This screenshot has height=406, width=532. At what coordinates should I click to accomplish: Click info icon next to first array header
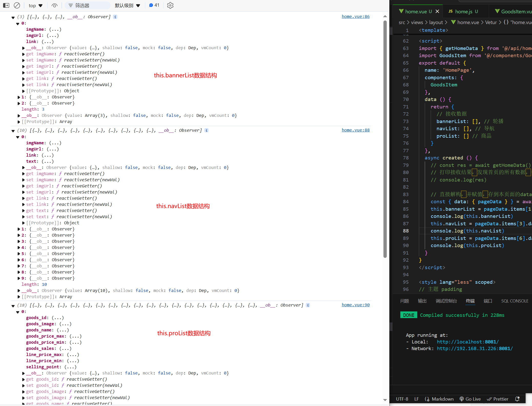point(115,17)
